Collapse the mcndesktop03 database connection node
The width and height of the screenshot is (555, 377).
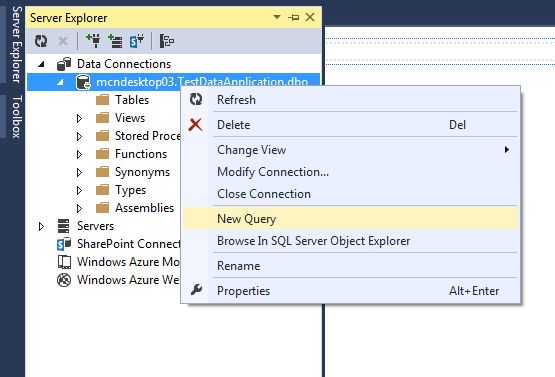pos(60,82)
